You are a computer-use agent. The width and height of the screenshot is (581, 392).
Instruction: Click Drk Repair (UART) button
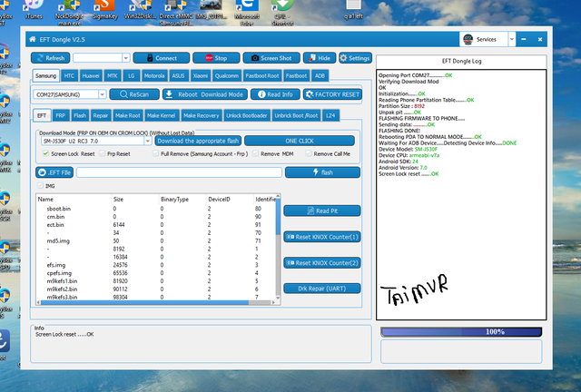pyautogui.click(x=323, y=288)
